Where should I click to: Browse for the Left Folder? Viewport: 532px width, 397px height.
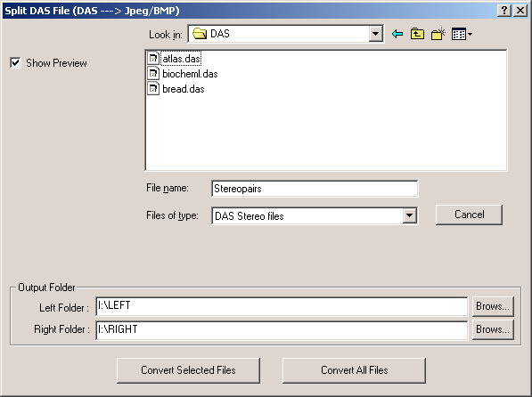coord(493,306)
